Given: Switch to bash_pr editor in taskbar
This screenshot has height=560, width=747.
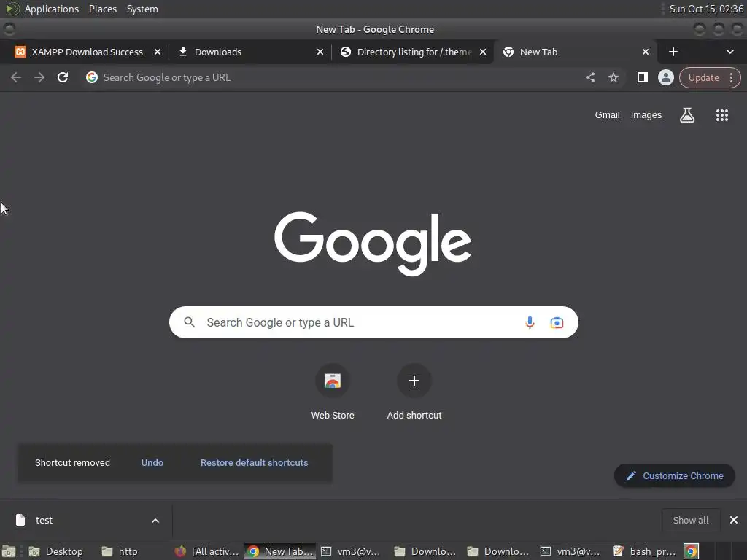Looking at the screenshot, I should [x=645, y=551].
